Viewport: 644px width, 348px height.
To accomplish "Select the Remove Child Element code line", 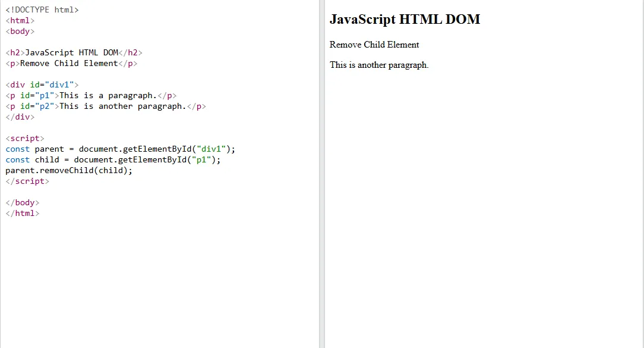I will (x=71, y=64).
